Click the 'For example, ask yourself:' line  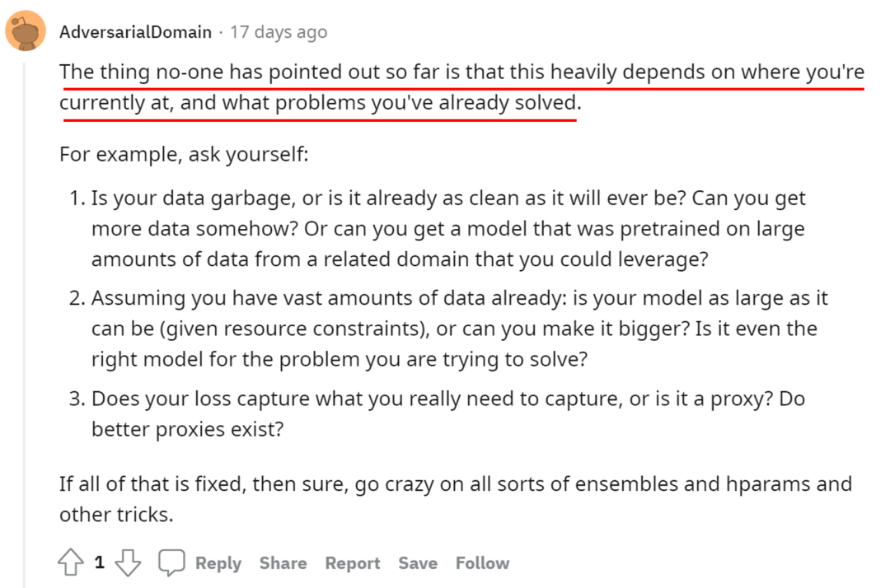point(183,154)
